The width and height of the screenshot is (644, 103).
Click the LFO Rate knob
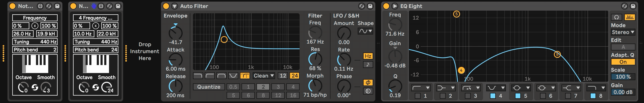pos(344,59)
